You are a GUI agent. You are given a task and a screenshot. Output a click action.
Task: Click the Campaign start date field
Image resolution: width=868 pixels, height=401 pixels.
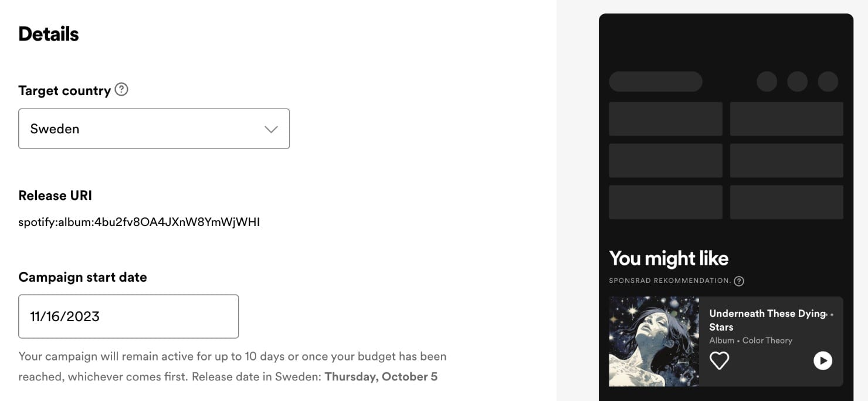[x=128, y=316]
